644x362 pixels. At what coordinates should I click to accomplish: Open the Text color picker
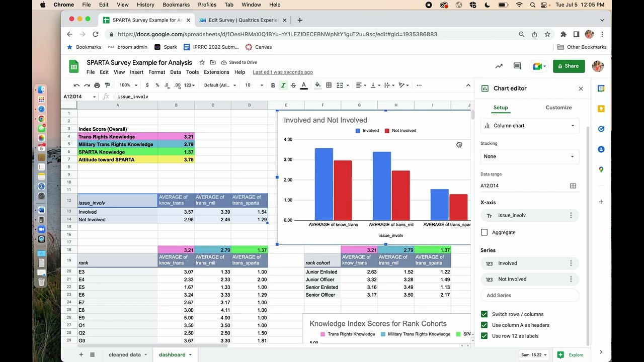tap(304, 85)
